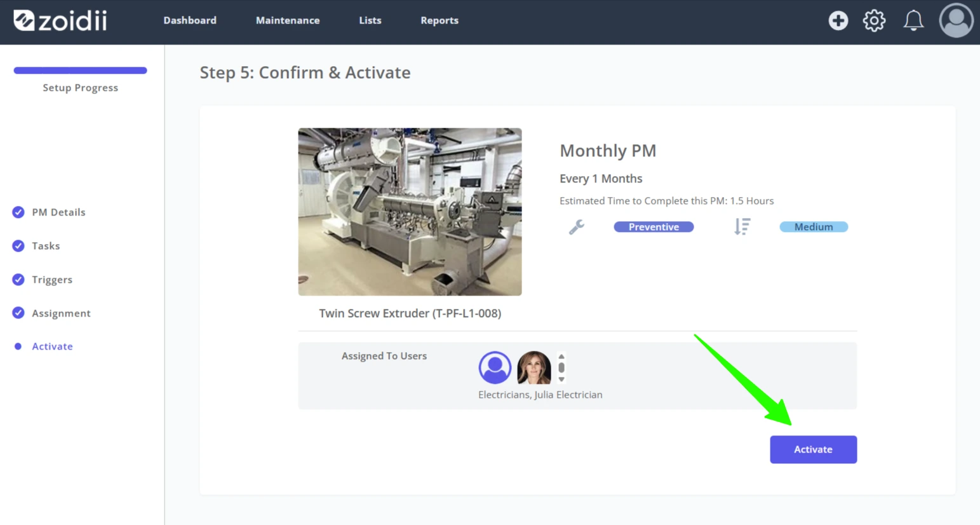This screenshot has height=525, width=980.
Task: Click Julia Electrician's photo avatar
Action: 534,367
